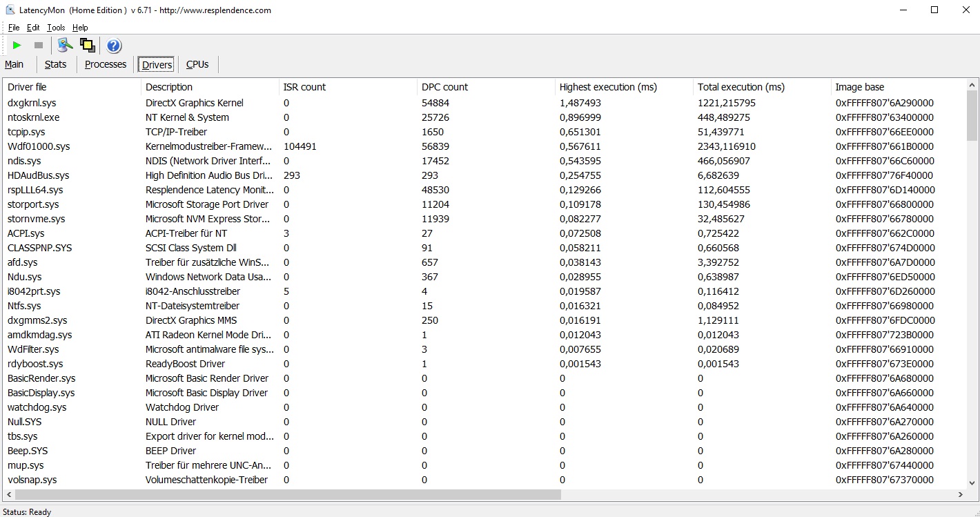Switch to the Stats tab
The image size is (980, 517).
click(56, 64)
